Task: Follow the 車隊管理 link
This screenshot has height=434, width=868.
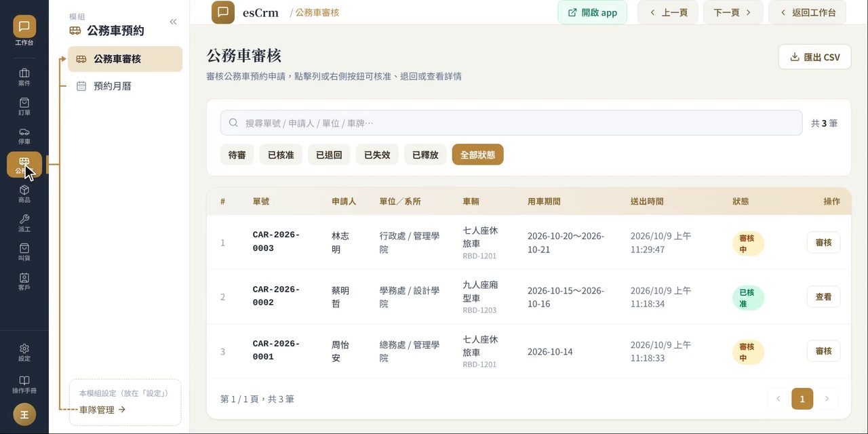Action: pos(102,410)
